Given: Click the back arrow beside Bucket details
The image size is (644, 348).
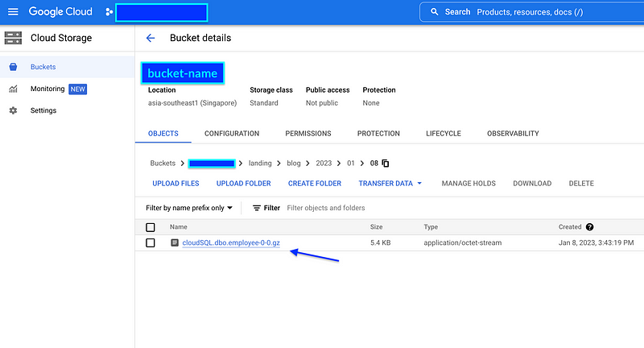Looking at the screenshot, I should 151,38.
